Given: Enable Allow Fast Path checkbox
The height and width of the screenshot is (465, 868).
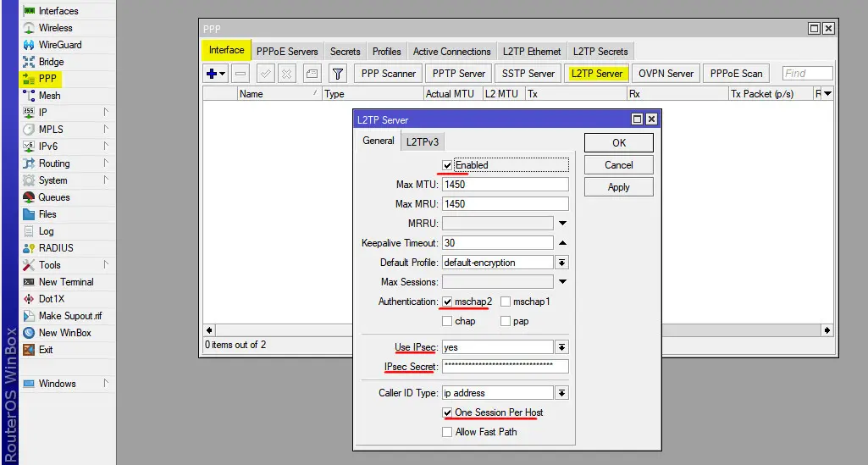Looking at the screenshot, I should pyautogui.click(x=447, y=432).
